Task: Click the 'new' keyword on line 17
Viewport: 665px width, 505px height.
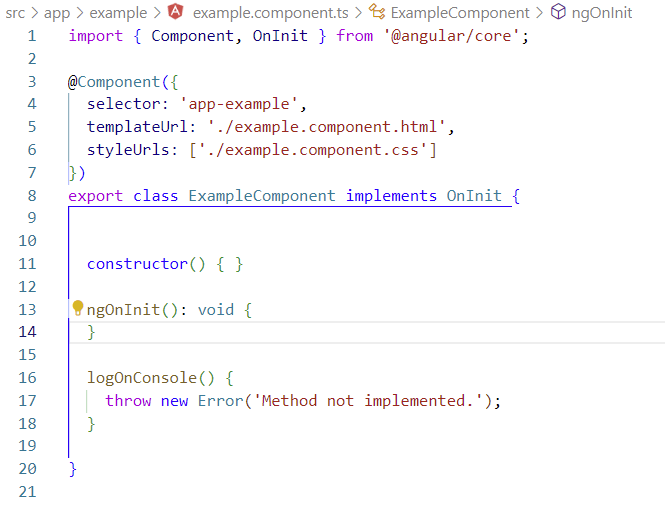Action: coord(174,401)
